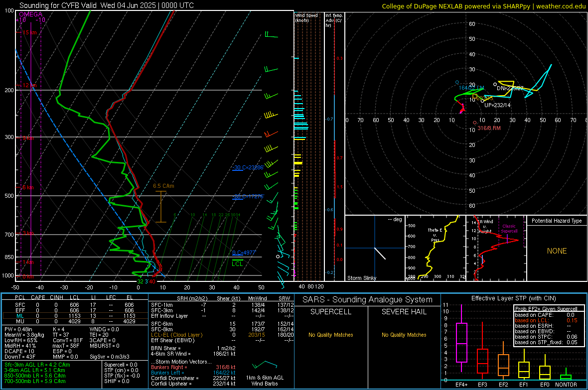
Task: Click the -20 C=17276' level label
Action: point(248,196)
